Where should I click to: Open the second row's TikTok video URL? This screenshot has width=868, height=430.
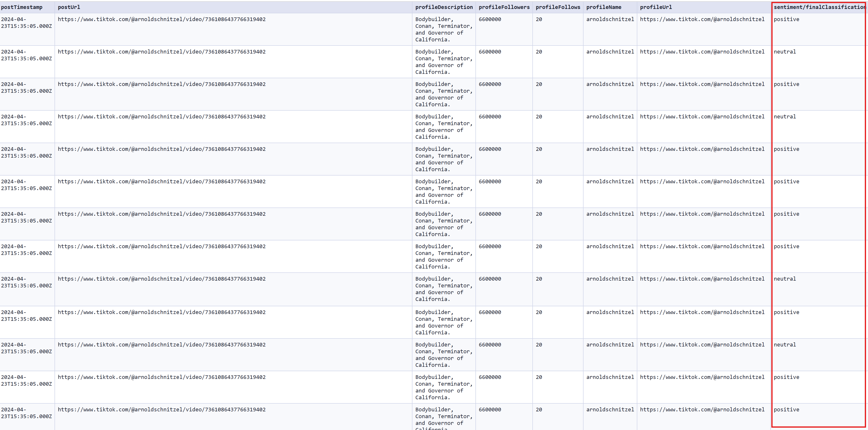pyautogui.click(x=161, y=52)
